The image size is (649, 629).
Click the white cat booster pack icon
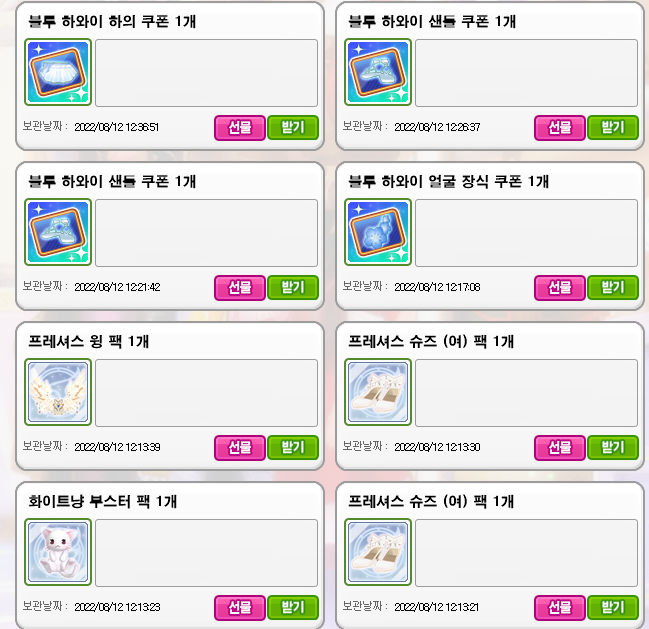(x=58, y=552)
